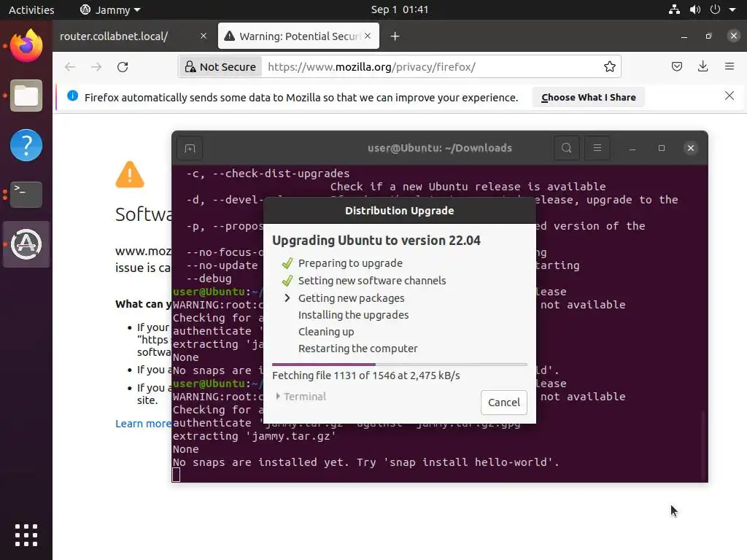Click Fetching file 1131 of 1546 status
Image resolution: width=747 pixels, height=560 pixels.
pyautogui.click(x=366, y=376)
